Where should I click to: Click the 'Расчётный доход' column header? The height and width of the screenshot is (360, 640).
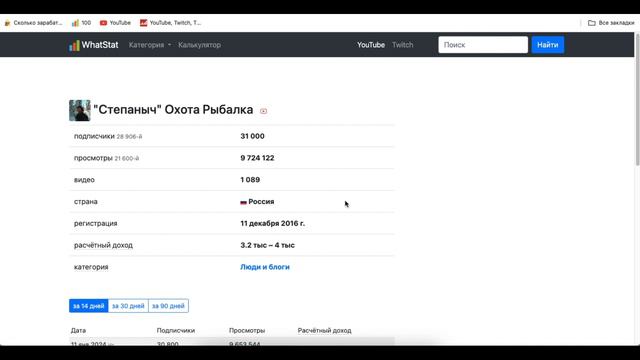pyautogui.click(x=324, y=331)
